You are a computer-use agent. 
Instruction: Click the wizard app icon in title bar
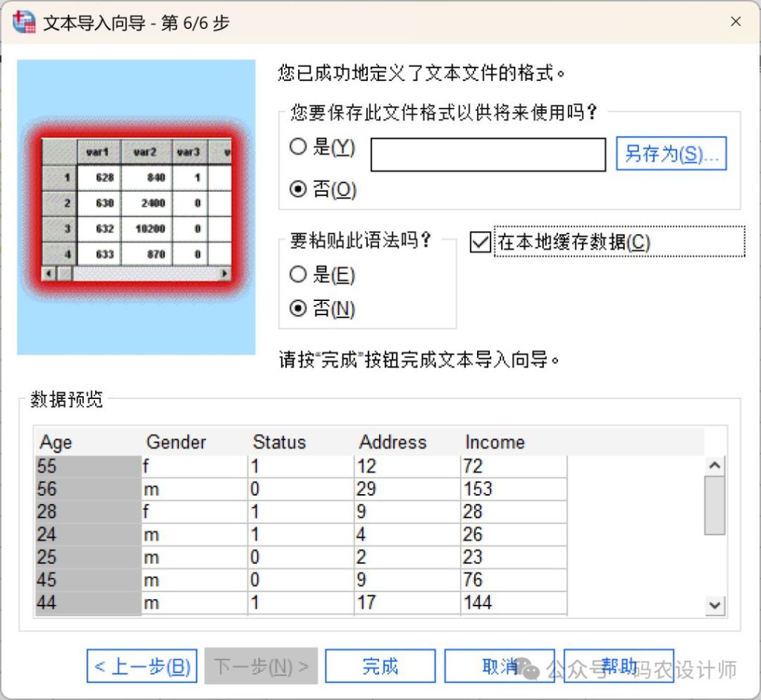(24, 22)
